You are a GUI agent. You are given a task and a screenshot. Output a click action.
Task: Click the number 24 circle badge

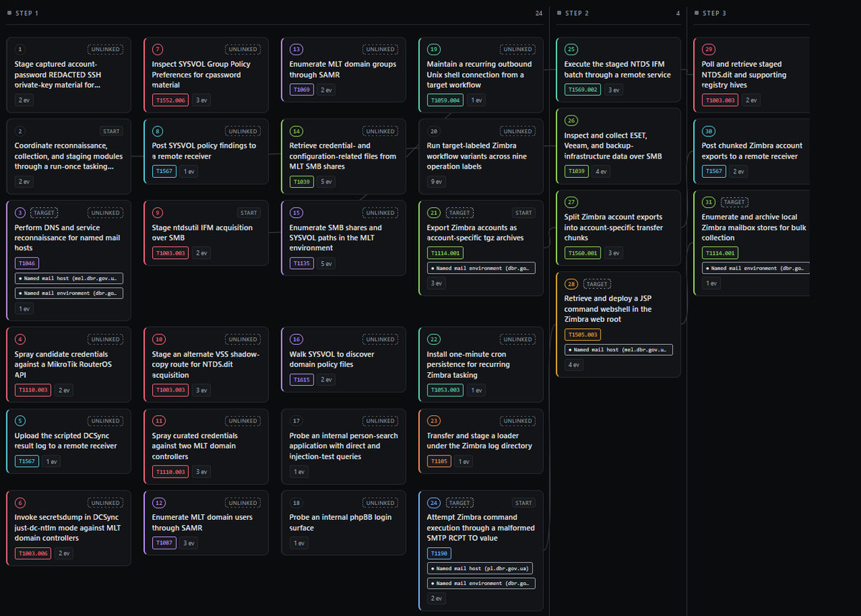[x=433, y=503]
